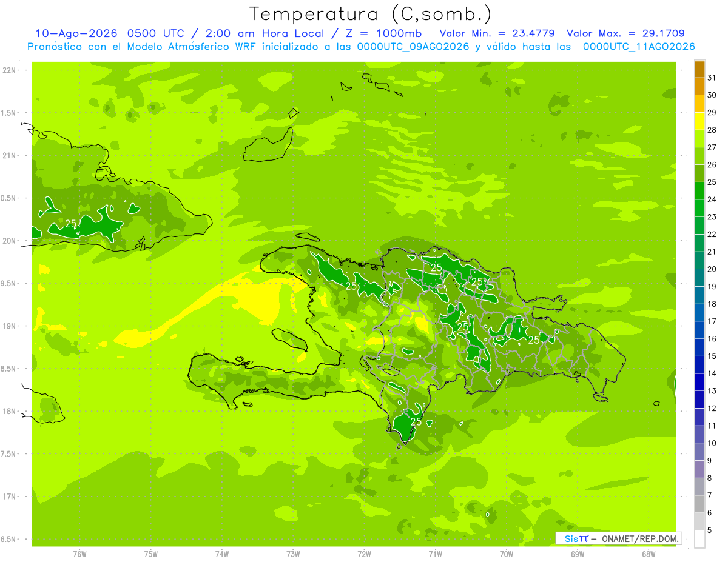The image size is (728, 562).
Task: Pick the legend color band between 24 and 25
Action: (699, 191)
